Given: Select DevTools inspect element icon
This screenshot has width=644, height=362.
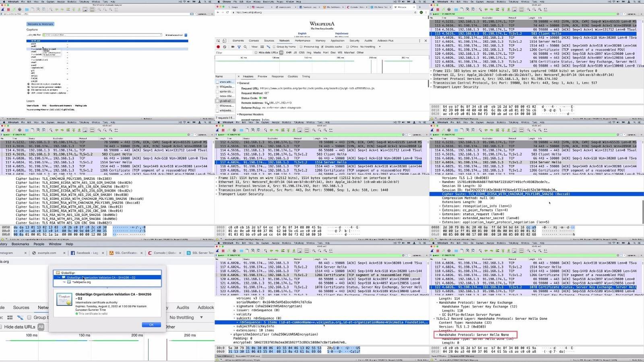Looking at the screenshot, I should click(218, 41).
